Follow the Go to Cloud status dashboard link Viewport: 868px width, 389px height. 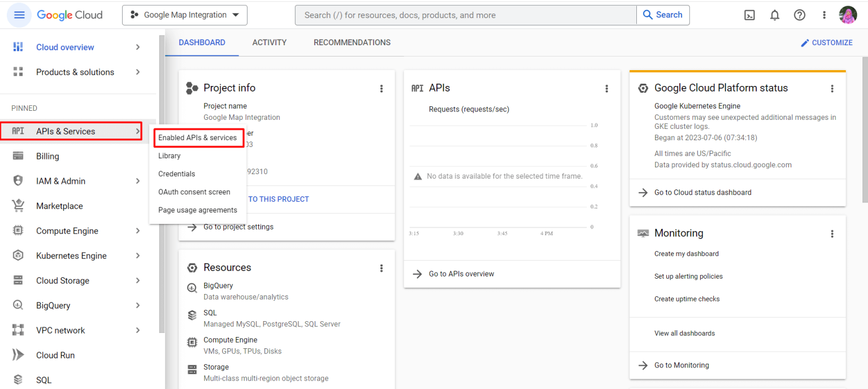click(703, 192)
